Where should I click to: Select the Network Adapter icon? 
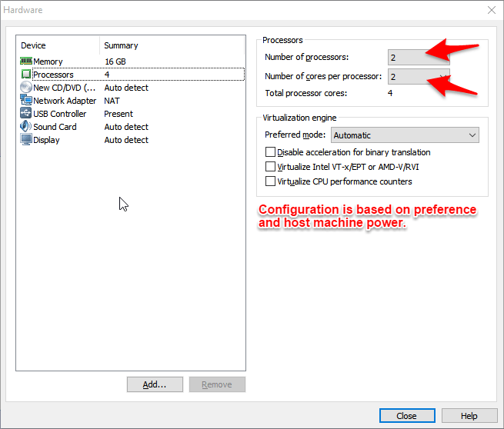25,101
